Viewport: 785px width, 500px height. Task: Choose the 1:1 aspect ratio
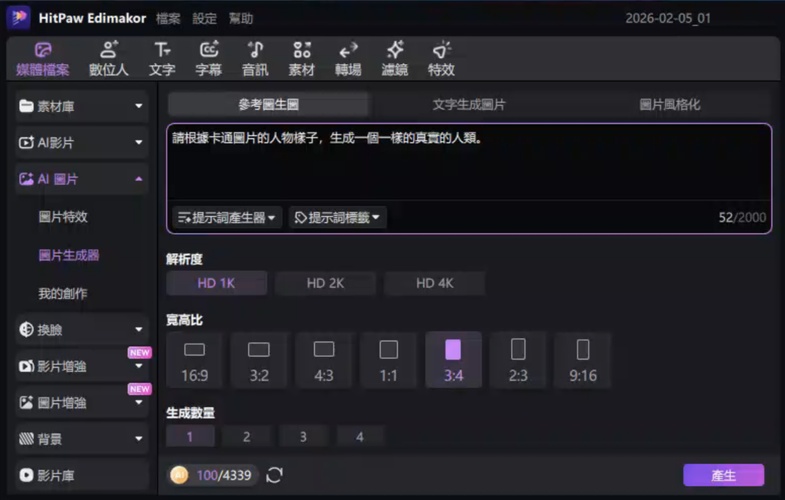point(388,360)
